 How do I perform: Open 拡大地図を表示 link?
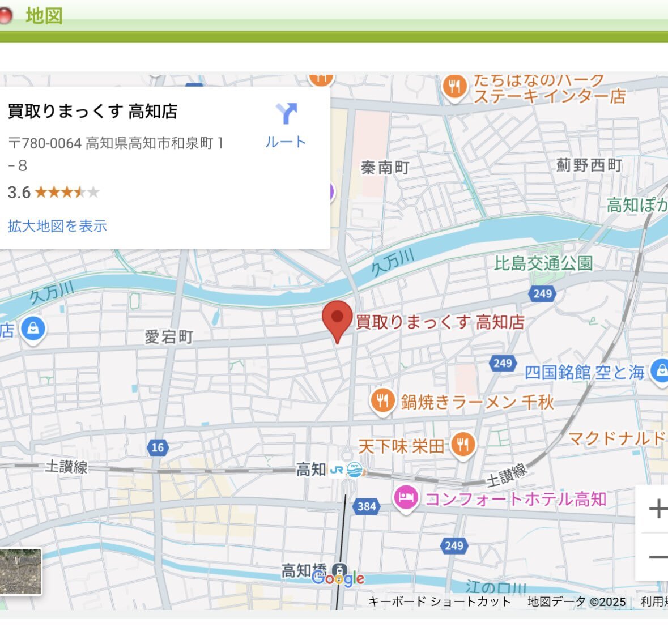pos(57,226)
